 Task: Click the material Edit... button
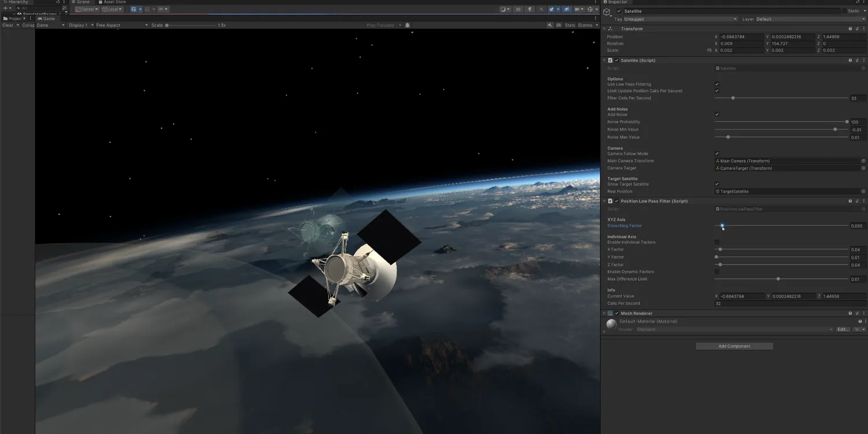[843, 329]
